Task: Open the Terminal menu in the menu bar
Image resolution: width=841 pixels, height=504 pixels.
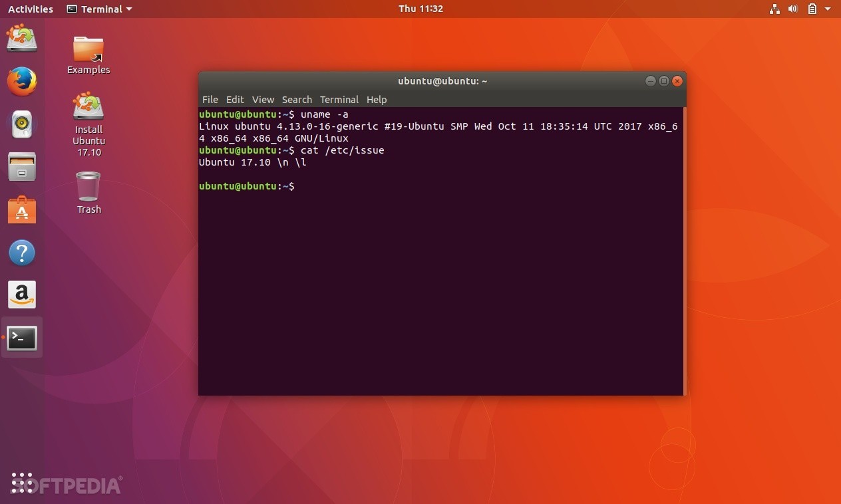Action: click(339, 99)
